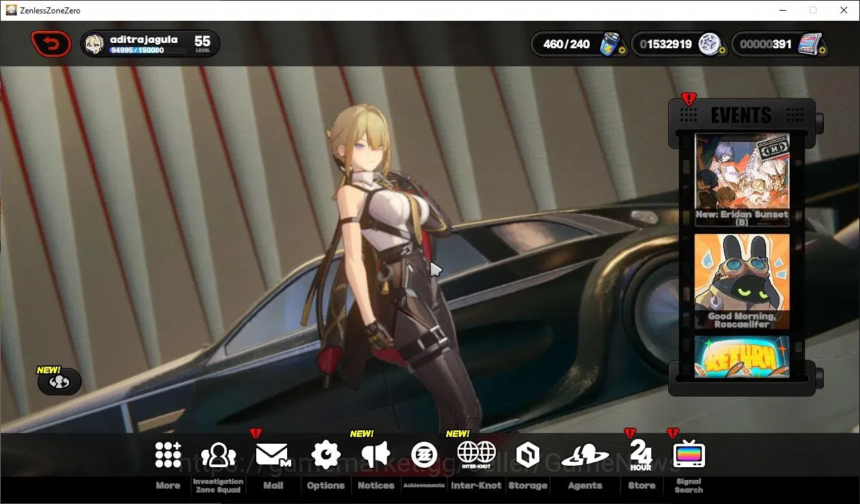
Task: Add Dennies with the plus button
Action: click(722, 51)
